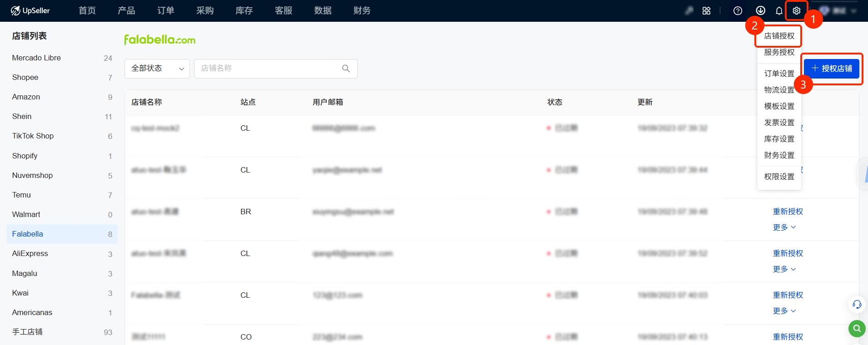Select Shopee in store list
868x345 pixels.
tap(62, 78)
